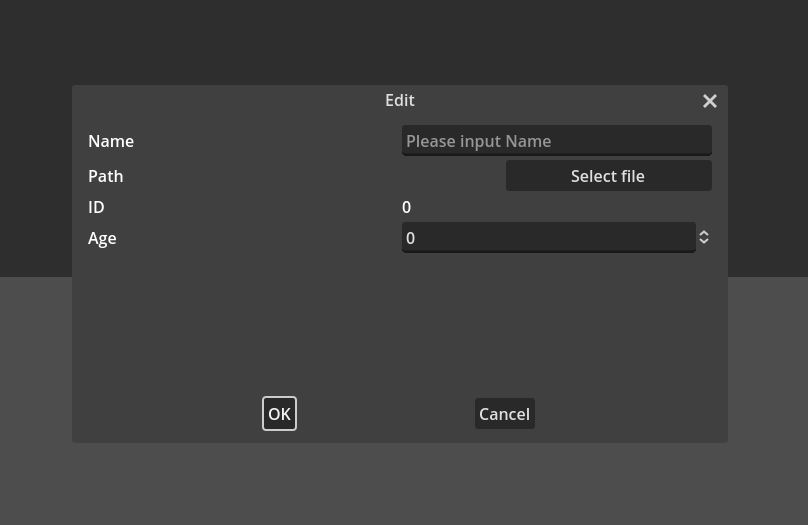The height and width of the screenshot is (525, 808).
Task: Click the Name text input field
Action: click(556, 141)
